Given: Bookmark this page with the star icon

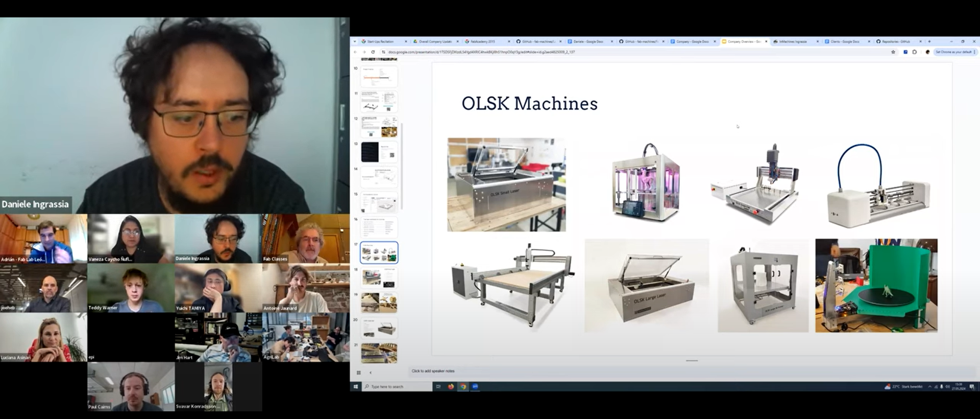Looking at the screenshot, I should pos(893,52).
